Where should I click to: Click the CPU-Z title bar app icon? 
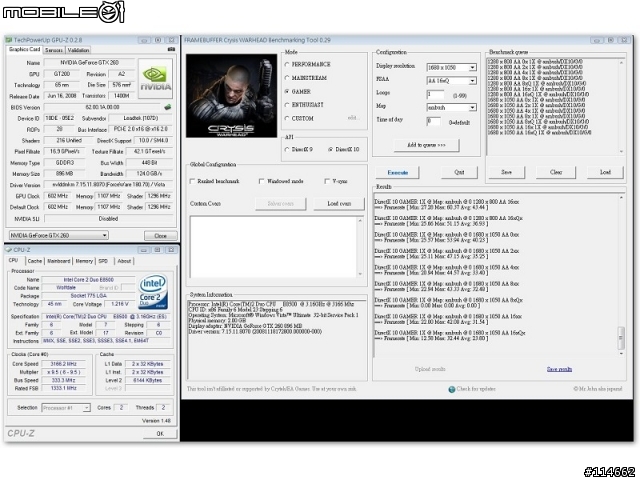click(9, 249)
